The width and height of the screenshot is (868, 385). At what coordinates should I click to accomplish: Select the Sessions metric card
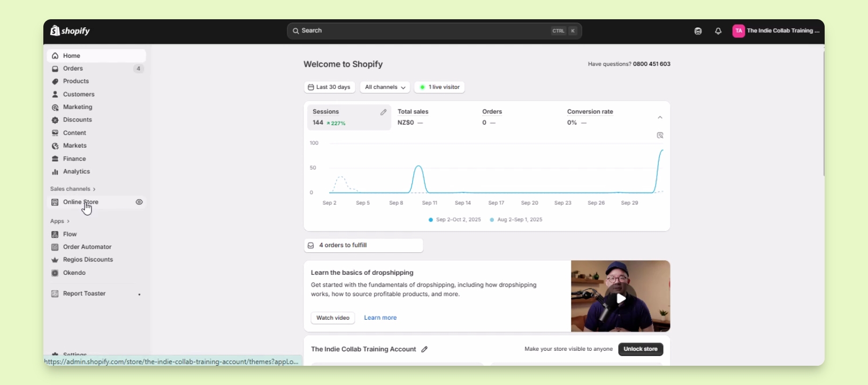(349, 117)
